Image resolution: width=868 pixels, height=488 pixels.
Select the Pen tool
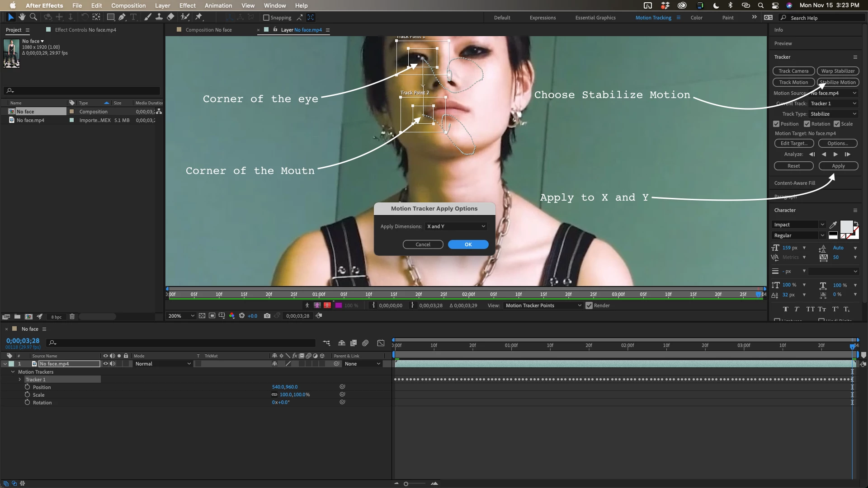pyautogui.click(x=122, y=17)
